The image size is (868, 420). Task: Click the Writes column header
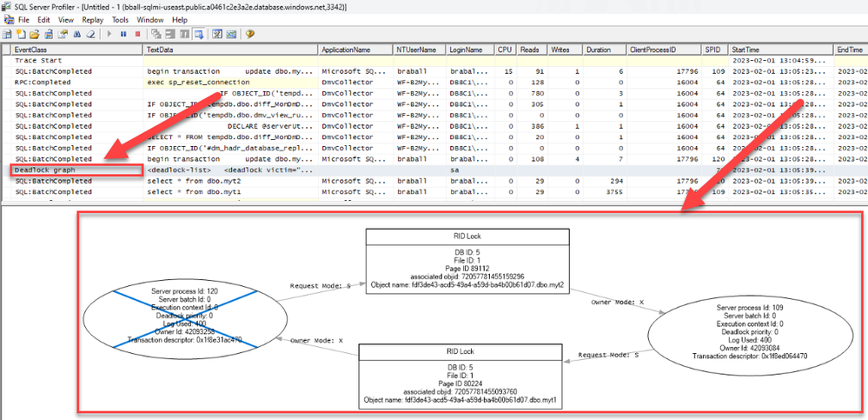coord(566,50)
